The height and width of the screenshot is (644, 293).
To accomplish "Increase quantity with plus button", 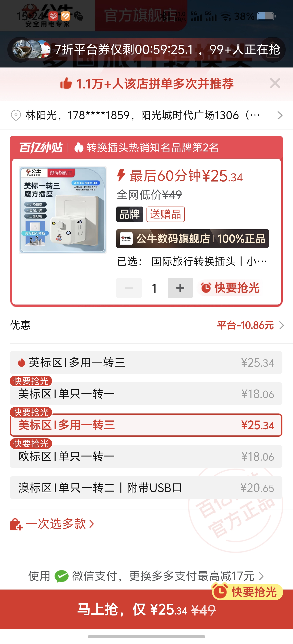I will 180,288.
